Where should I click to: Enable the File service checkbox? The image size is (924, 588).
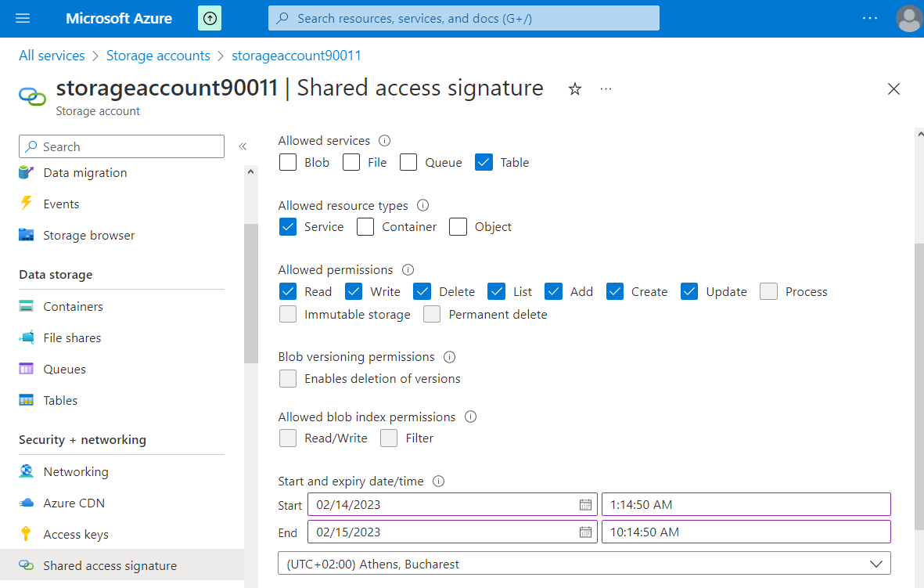coord(351,162)
